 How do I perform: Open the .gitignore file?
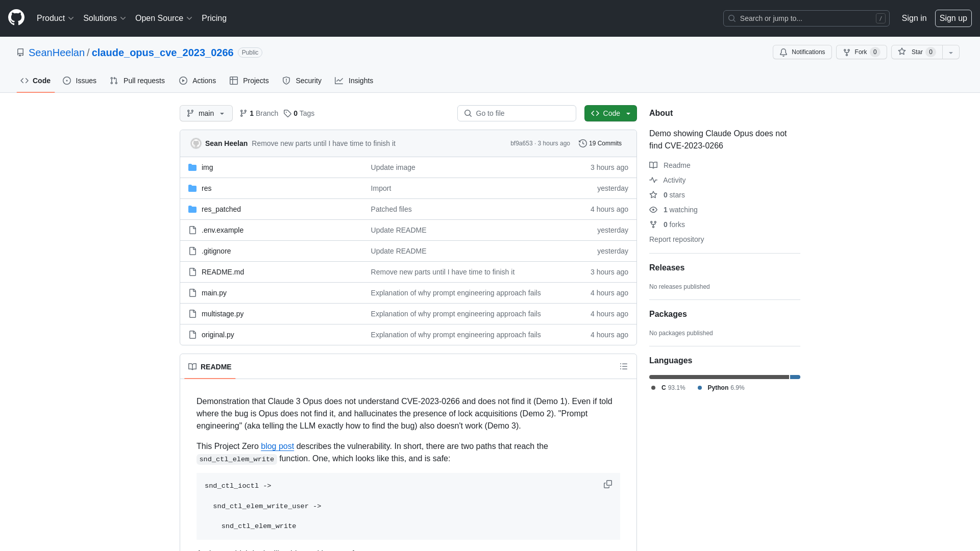(x=216, y=251)
